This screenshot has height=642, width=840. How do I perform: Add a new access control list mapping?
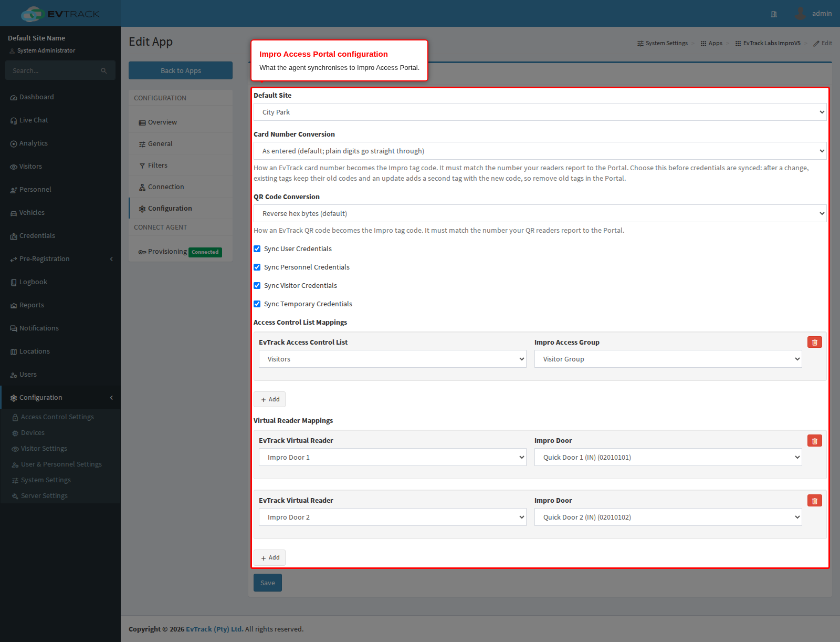(270, 399)
